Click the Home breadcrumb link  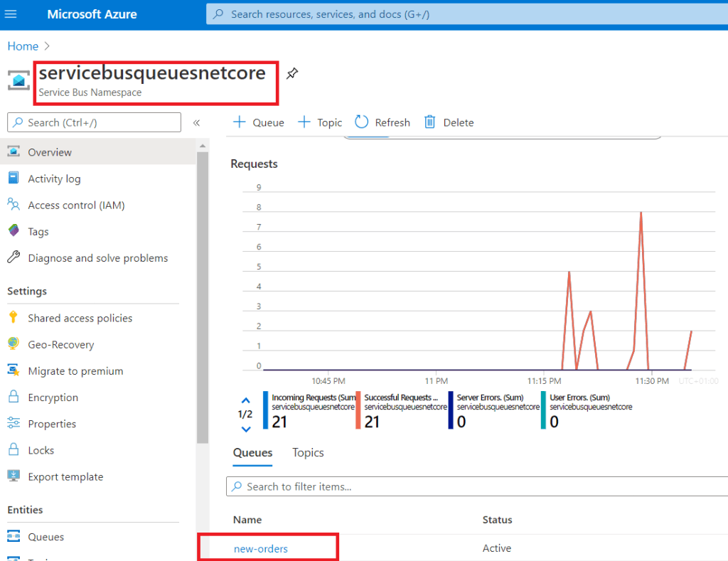pyautogui.click(x=23, y=46)
